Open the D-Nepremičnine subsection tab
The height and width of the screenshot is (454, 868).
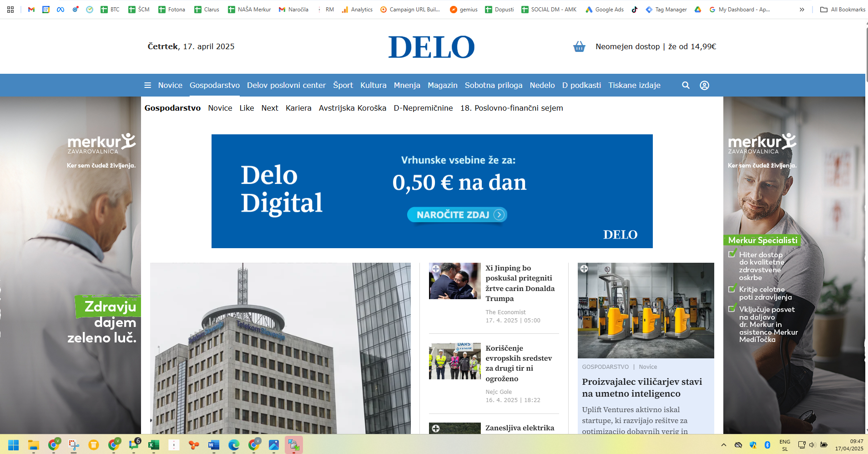pos(423,108)
